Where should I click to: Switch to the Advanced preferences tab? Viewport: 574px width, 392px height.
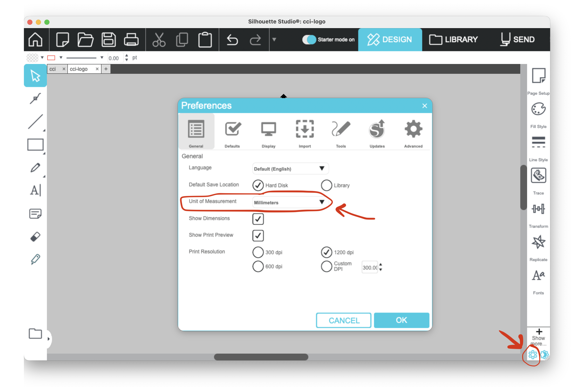413,134
